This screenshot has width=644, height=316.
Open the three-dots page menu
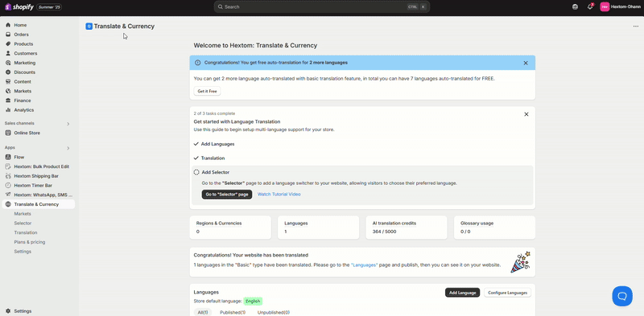tap(636, 27)
